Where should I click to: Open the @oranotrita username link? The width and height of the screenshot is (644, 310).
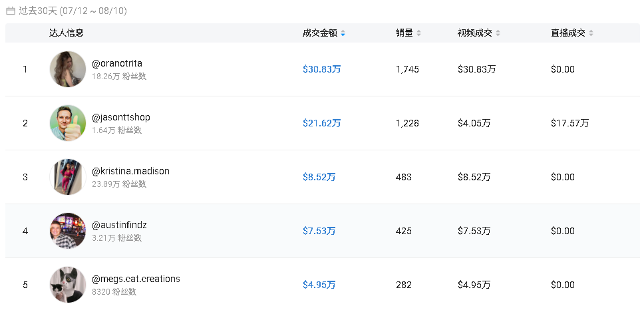pyautogui.click(x=117, y=63)
